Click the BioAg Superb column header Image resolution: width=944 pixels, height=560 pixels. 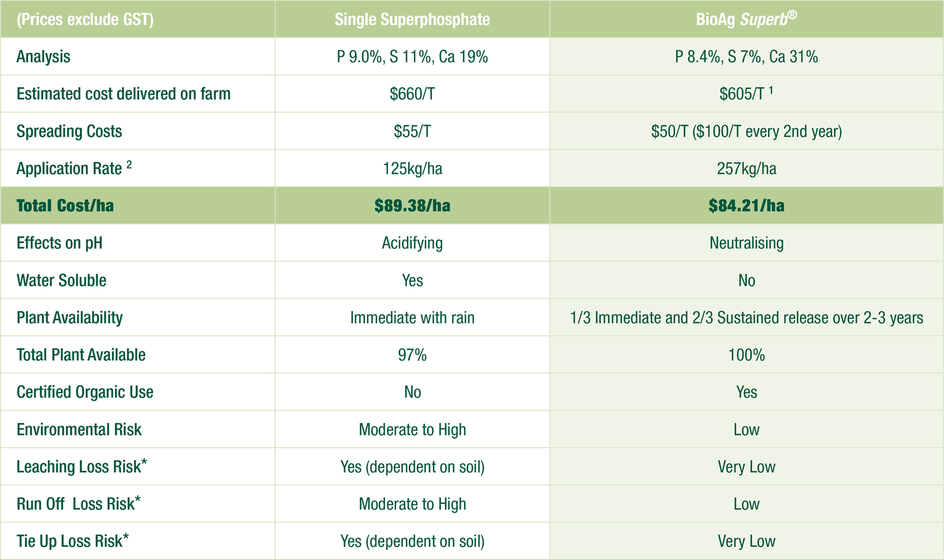[x=746, y=19]
